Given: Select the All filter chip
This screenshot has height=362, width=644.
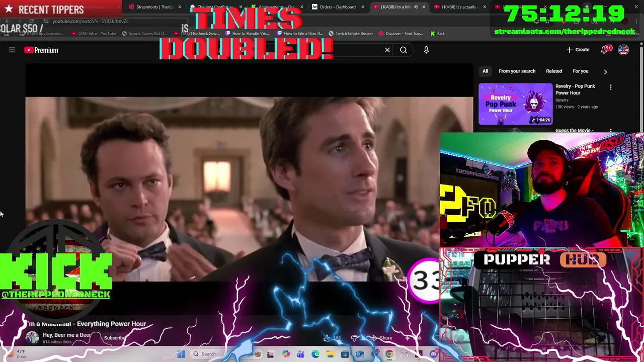Looking at the screenshot, I should pos(485,71).
